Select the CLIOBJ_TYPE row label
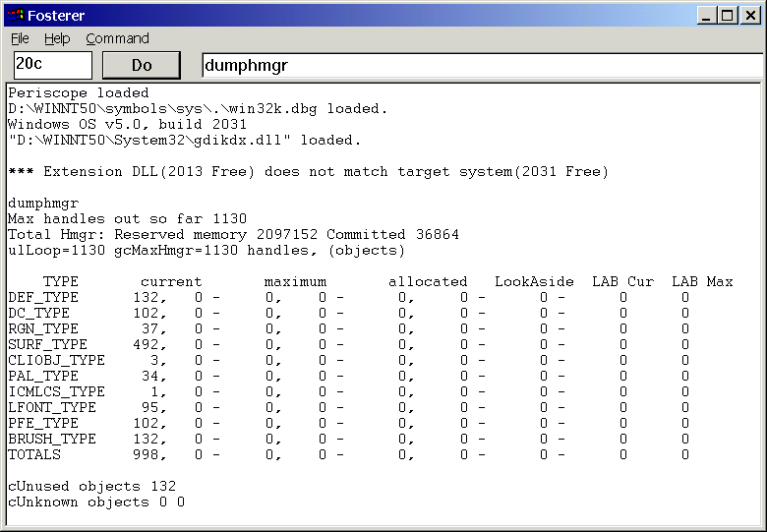 pyautogui.click(x=56, y=360)
